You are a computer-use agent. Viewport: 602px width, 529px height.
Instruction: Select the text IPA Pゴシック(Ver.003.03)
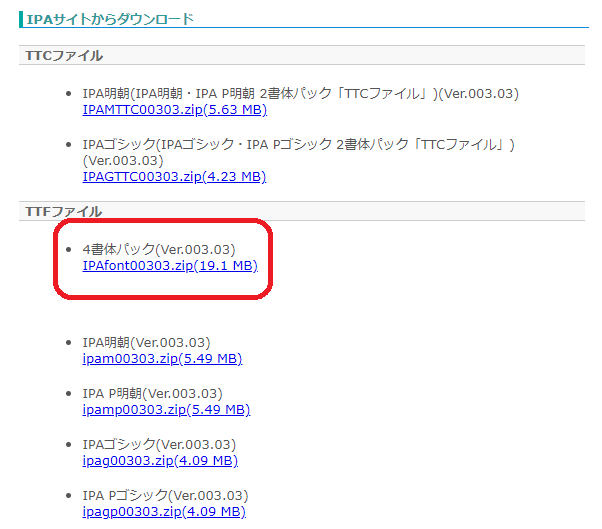coord(165,496)
